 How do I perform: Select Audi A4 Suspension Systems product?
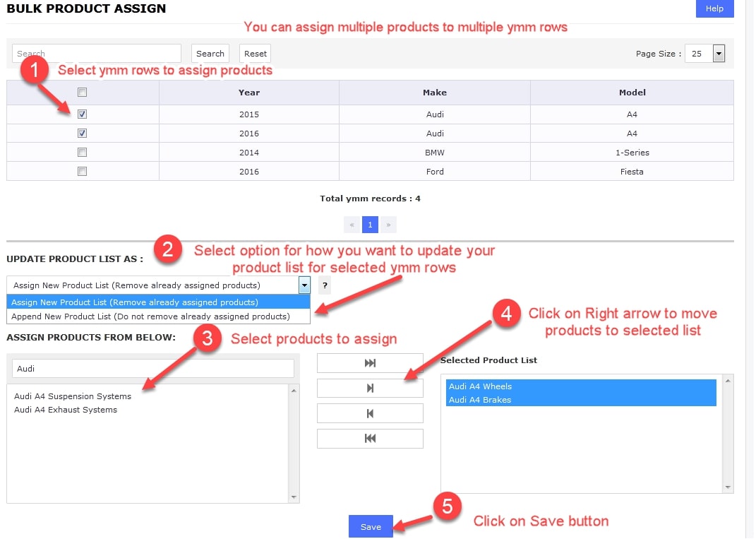(x=73, y=396)
